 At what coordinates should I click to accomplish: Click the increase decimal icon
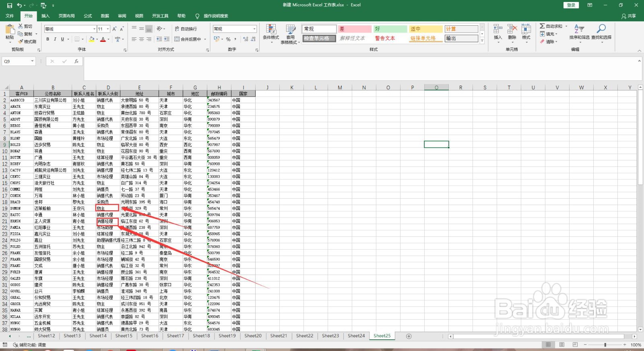click(x=246, y=39)
